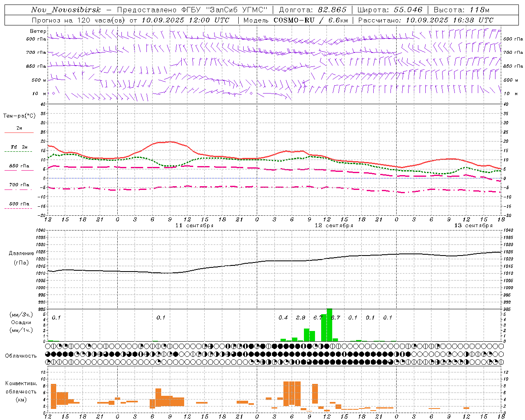Click the Модель COSMO-RU / 6.6км label
525x420 pixels.
pyautogui.click(x=296, y=20)
